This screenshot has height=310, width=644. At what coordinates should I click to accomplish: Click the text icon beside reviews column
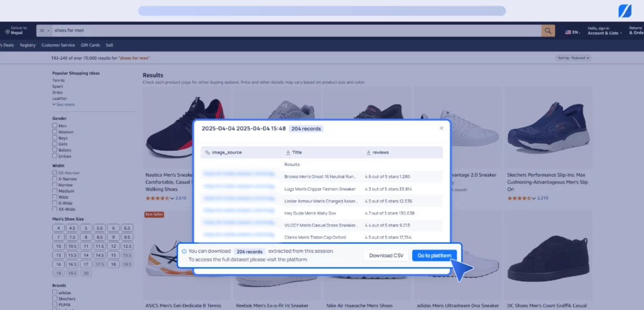click(368, 152)
